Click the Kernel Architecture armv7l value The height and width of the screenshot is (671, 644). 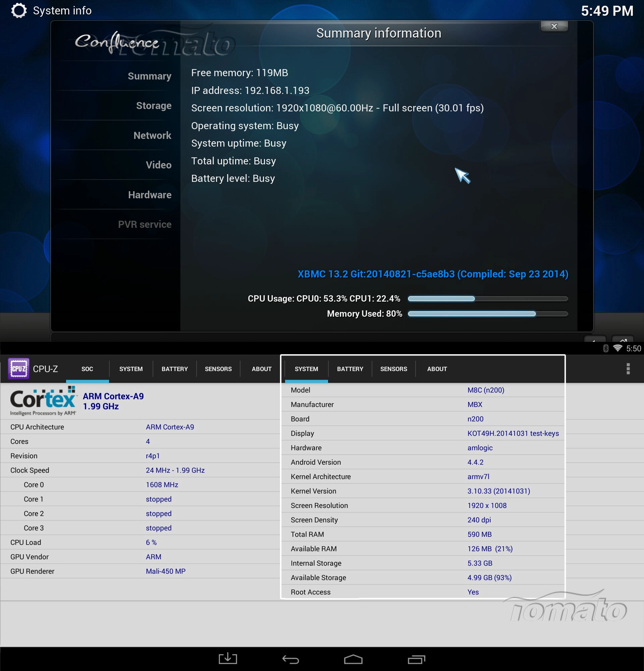(478, 476)
